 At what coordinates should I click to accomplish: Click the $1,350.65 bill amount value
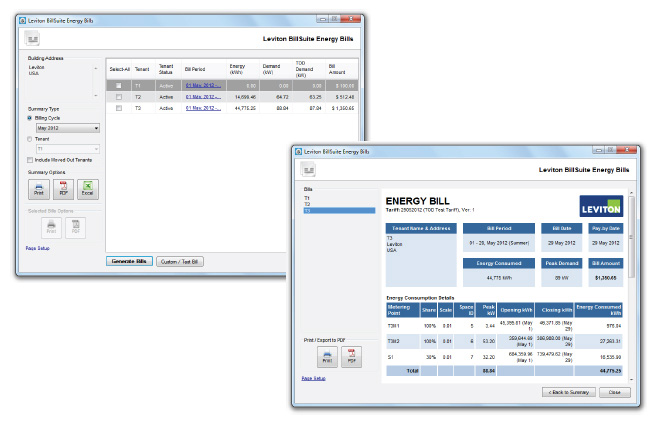[x=606, y=278]
